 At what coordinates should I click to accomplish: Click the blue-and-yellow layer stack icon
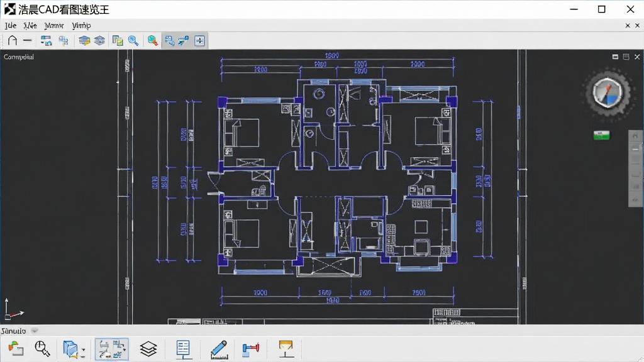click(x=84, y=40)
